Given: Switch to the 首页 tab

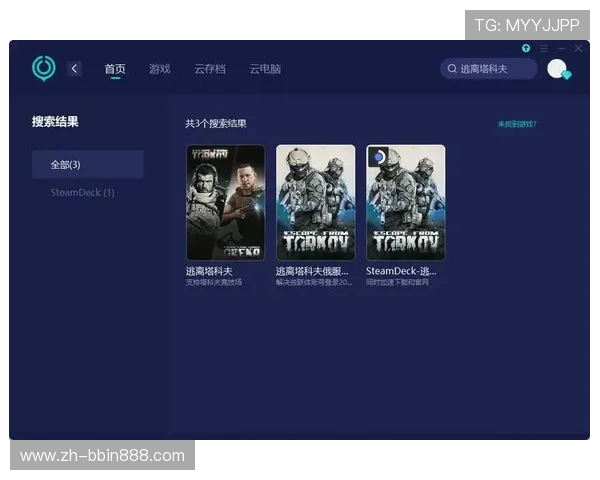Looking at the screenshot, I should click(x=115, y=69).
